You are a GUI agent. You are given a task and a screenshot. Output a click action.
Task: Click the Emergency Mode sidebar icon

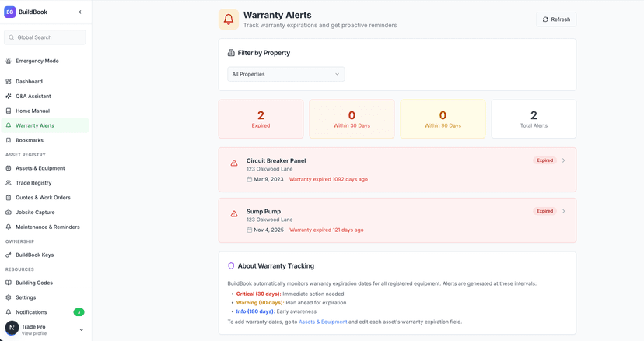(x=9, y=61)
